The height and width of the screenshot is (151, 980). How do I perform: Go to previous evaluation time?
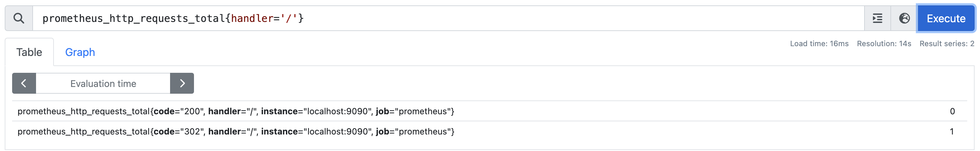pyautogui.click(x=24, y=83)
